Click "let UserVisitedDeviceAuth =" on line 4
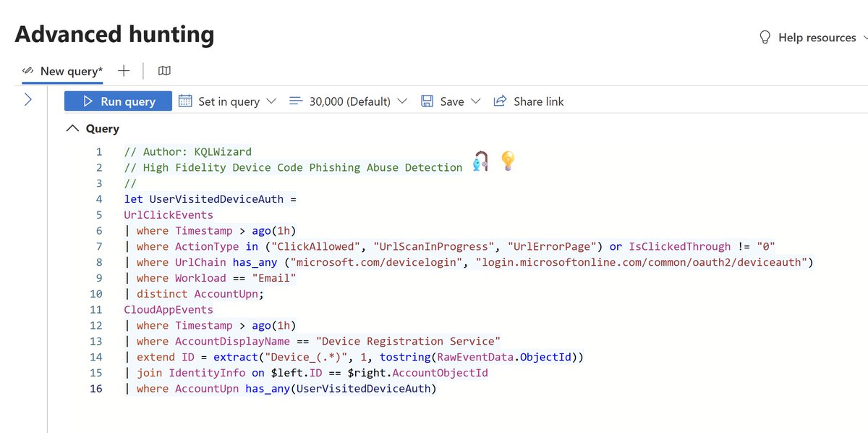868x433 pixels. (x=210, y=199)
